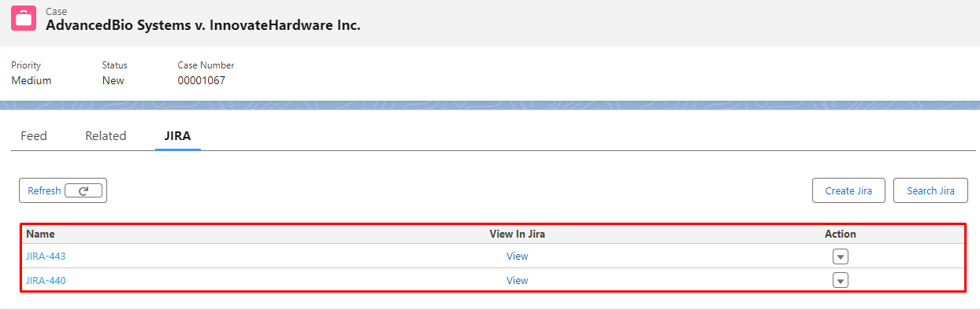Open the action dropdown for JIRA-443
Screen dimensions: 980x310
pos(841,256)
